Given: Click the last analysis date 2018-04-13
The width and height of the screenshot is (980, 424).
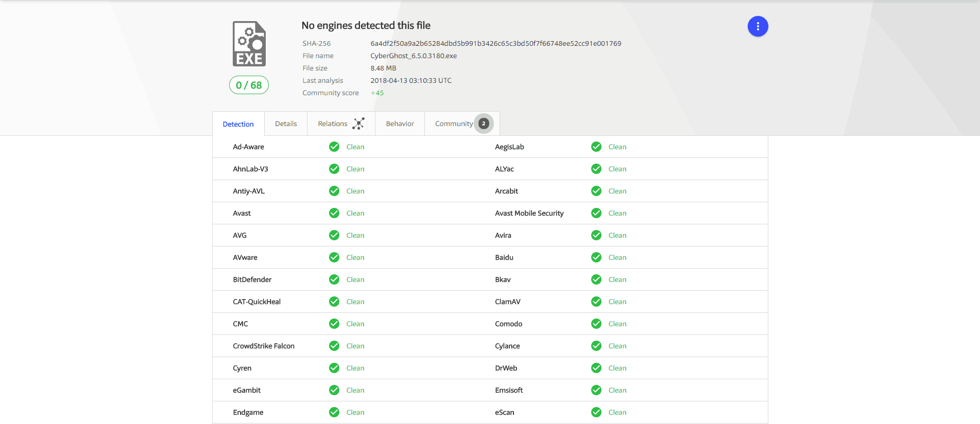Looking at the screenshot, I should click(411, 80).
